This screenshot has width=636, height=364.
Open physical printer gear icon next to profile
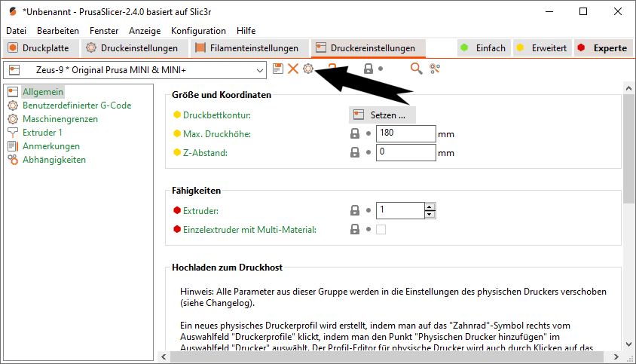308,69
